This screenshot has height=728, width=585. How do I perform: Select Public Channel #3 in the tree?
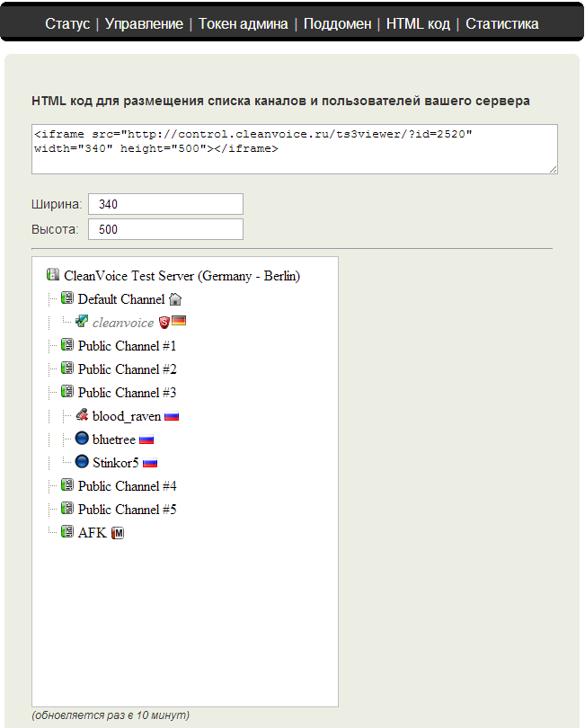127,393
